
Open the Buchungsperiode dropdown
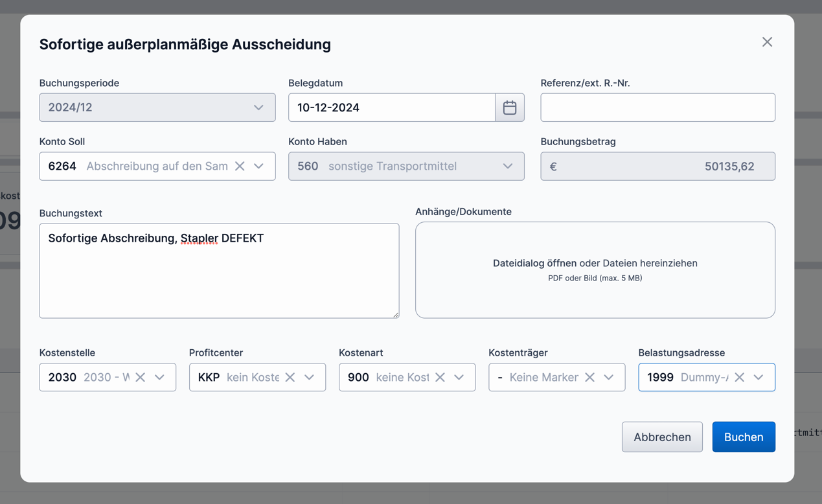[x=258, y=107]
